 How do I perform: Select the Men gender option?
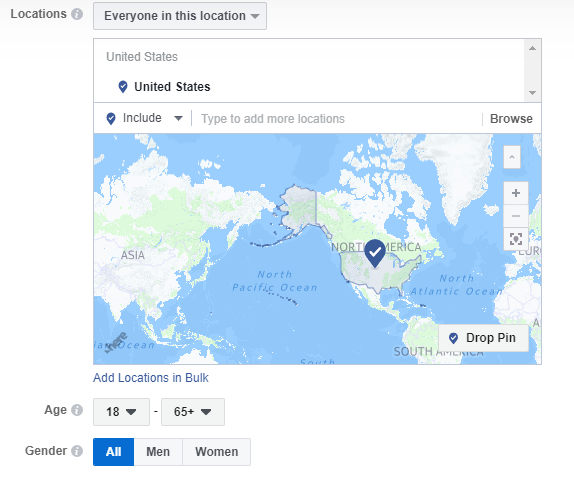(x=158, y=452)
